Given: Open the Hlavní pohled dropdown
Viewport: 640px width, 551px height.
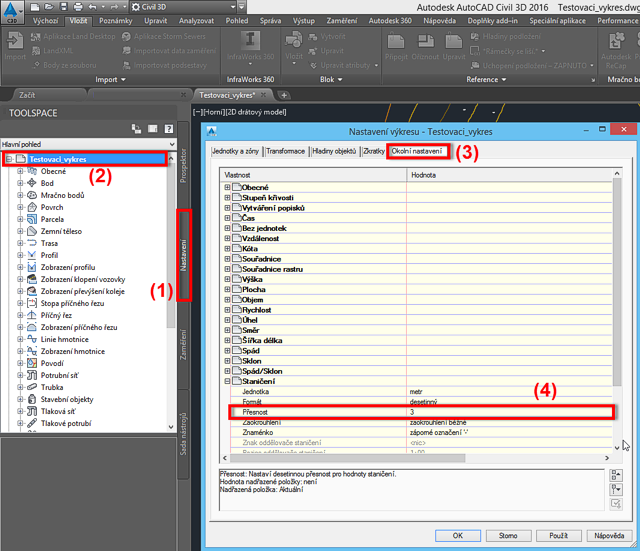Looking at the screenshot, I should pyautogui.click(x=172, y=144).
